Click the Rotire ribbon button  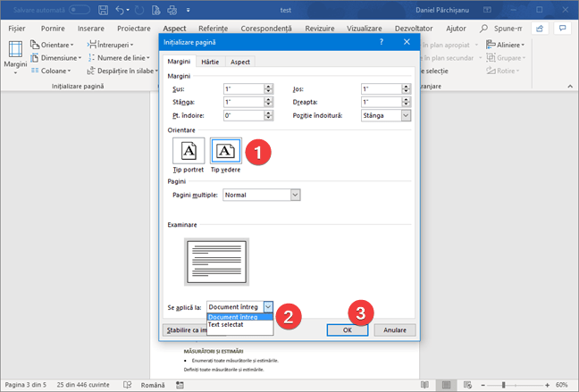tap(502, 71)
